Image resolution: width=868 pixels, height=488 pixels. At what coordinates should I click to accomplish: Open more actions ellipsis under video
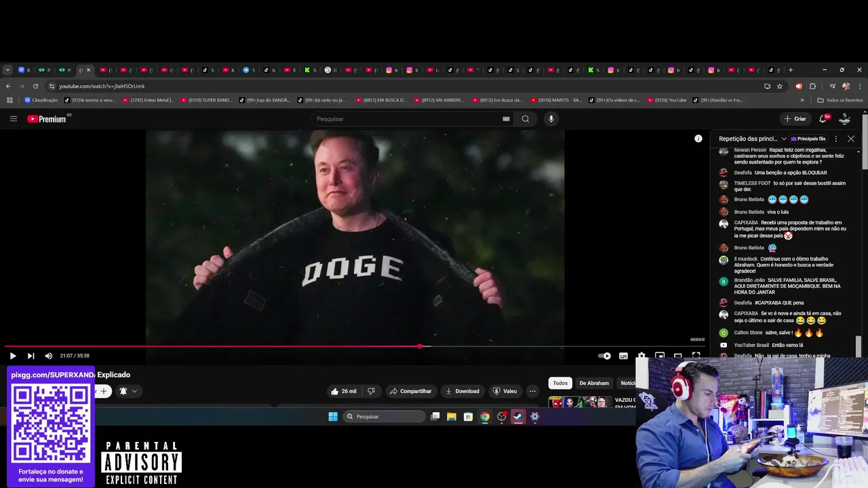[x=532, y=391]
